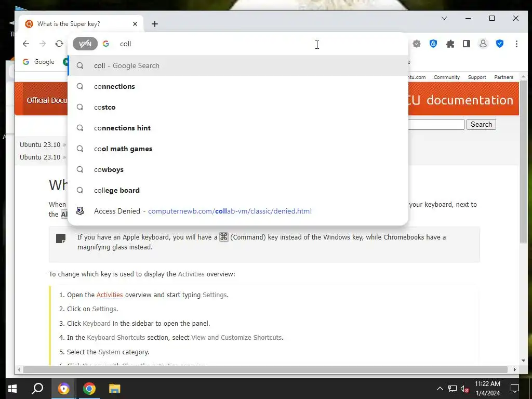Screen dimensions: 532x399
Task: Click the muted volume icon in the tray
Action: [x=464, y=389]
